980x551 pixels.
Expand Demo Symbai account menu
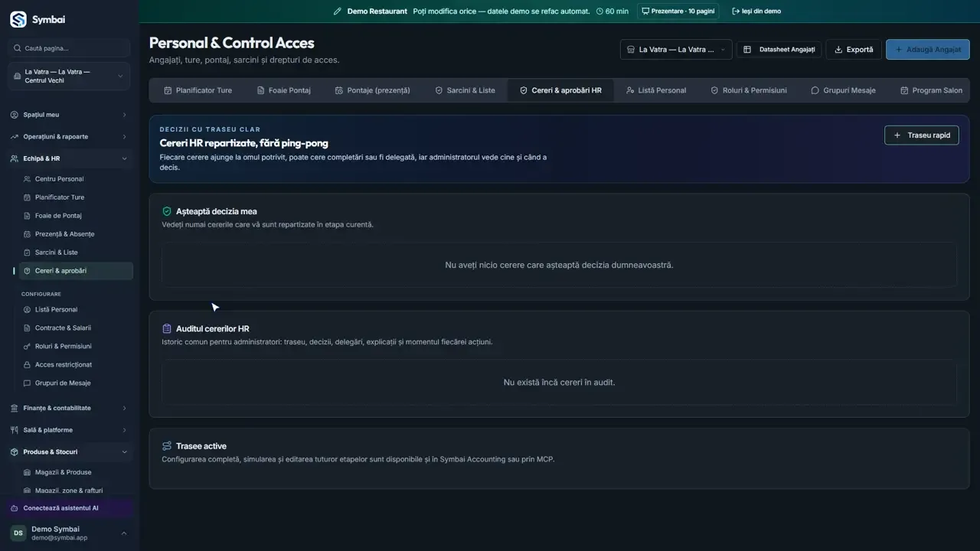point(70,533)
